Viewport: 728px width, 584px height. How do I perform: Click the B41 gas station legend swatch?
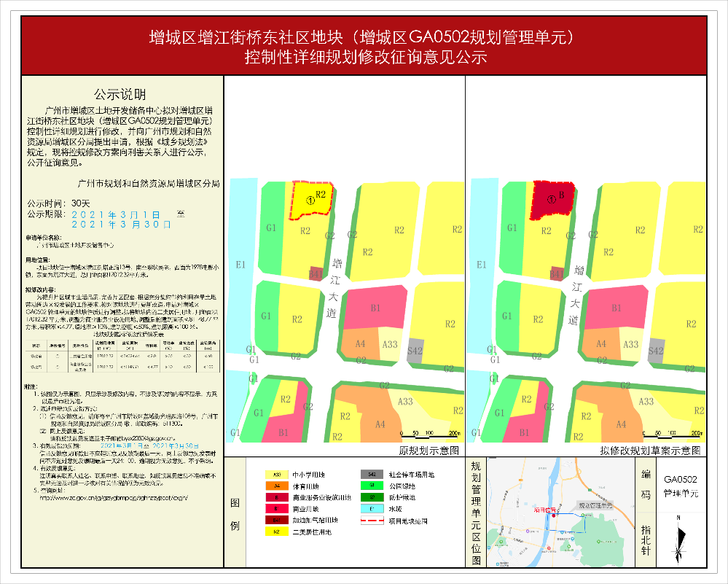pyautogui.click(x=277, y=521)
